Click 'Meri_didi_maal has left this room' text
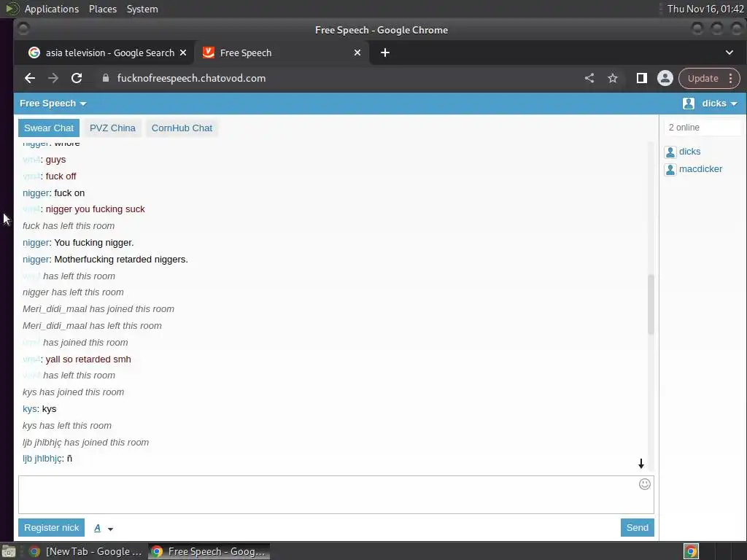Image resolution: width=747 pixels, height=560 pixels. pos(92,326)
